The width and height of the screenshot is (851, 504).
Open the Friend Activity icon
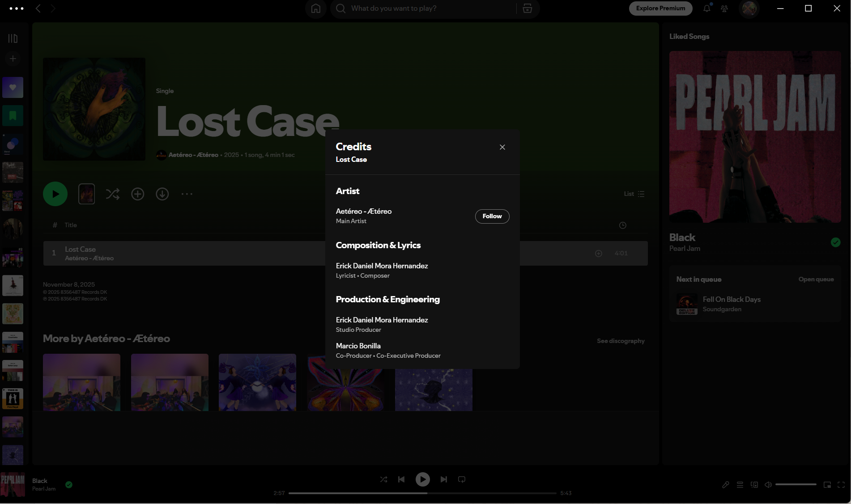coord(724,8)
